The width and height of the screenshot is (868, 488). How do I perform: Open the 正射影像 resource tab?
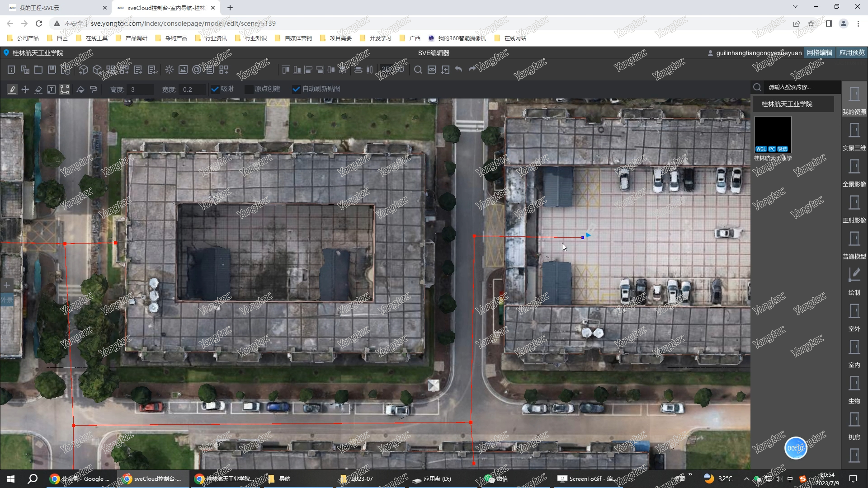click(854, 209)
